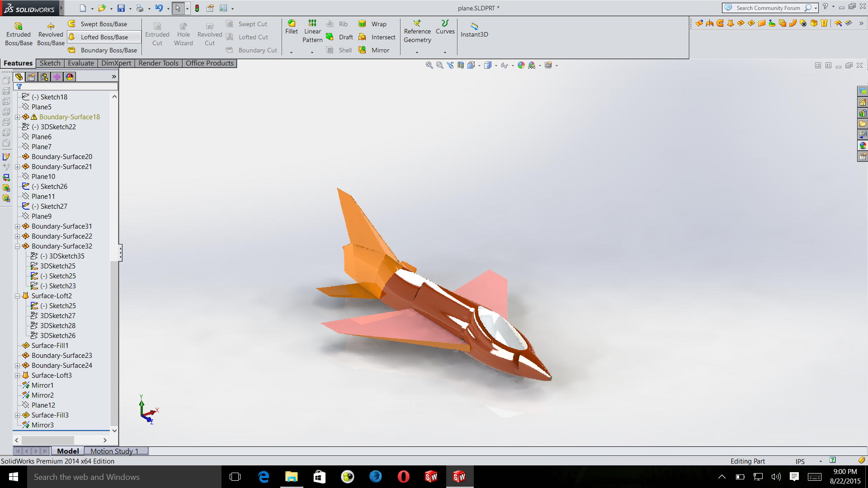Select the Extruded Surface tool

coord(699,23)
